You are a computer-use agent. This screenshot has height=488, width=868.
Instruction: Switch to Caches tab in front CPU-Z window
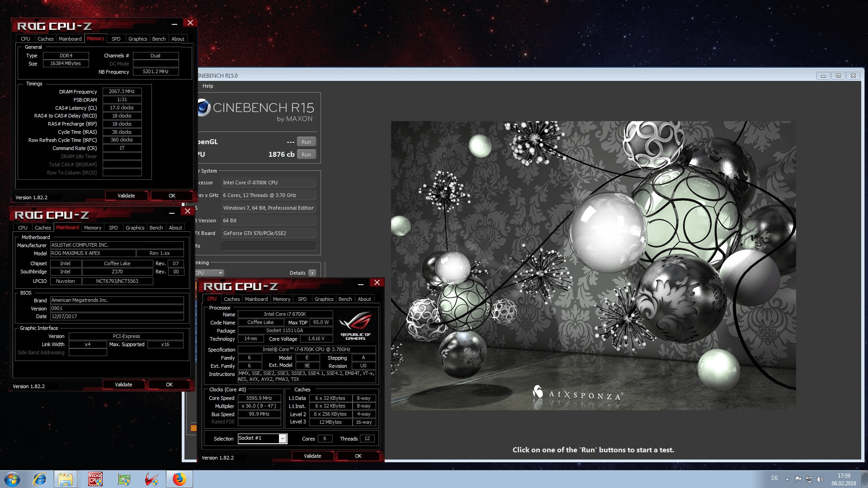pyautogui.click(x=231, y=299)
